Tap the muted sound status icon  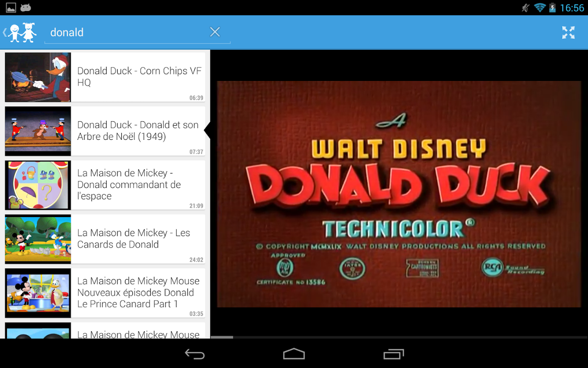(526, 8)
